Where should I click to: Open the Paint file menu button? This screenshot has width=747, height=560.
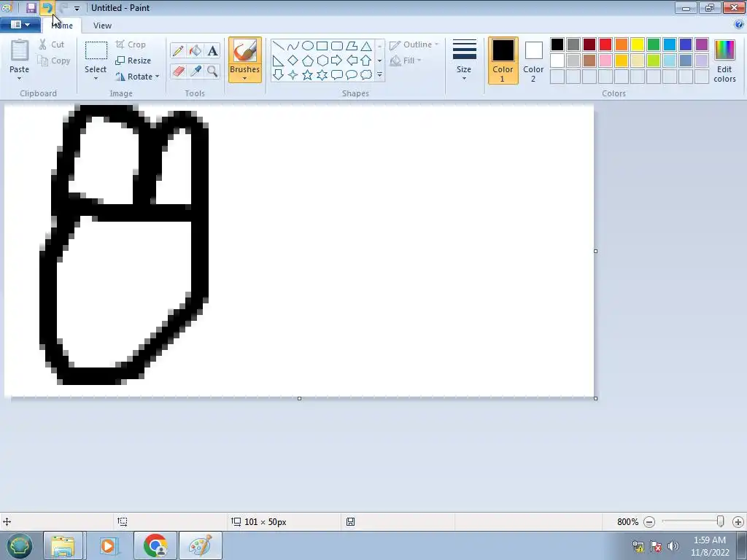pyautogui.click(x=20, y=25)
